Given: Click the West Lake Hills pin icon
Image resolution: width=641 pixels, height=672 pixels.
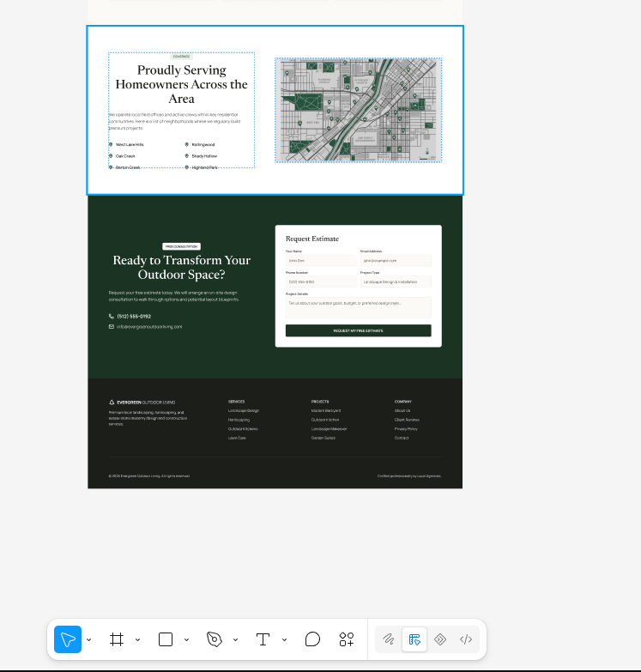Looking at the screenshot, I should [111, 144].
